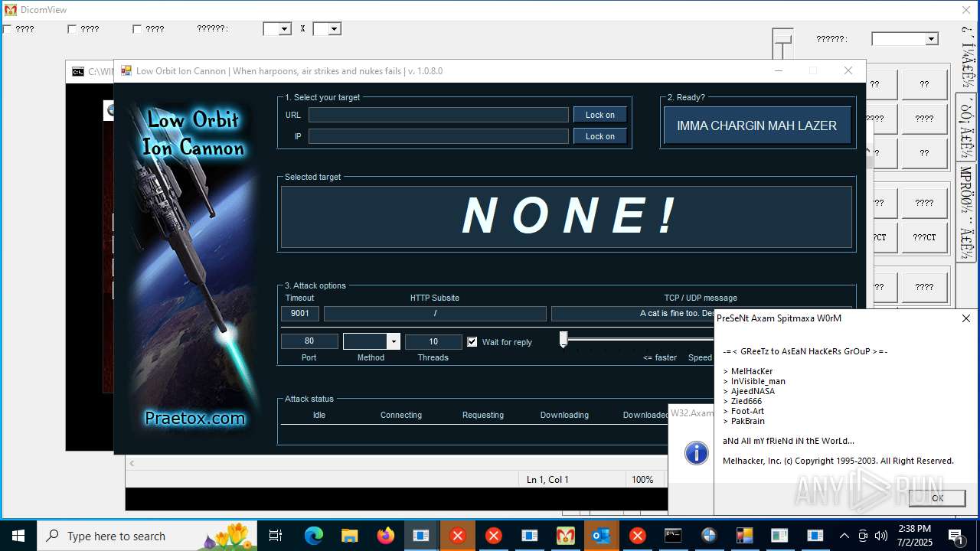Open Firefox from the taskbar
Screen dimensions: 980x551
(x=385, y=536)
